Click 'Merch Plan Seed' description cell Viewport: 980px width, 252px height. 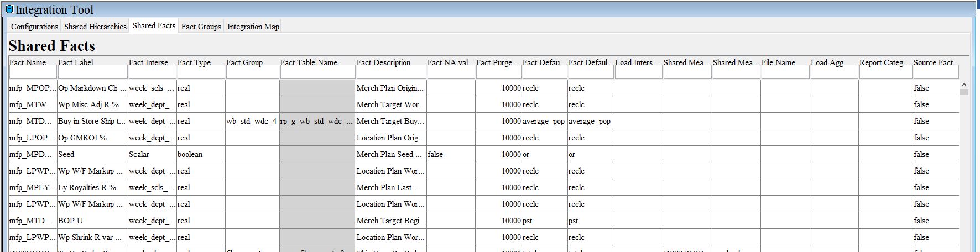pos(391,154)
